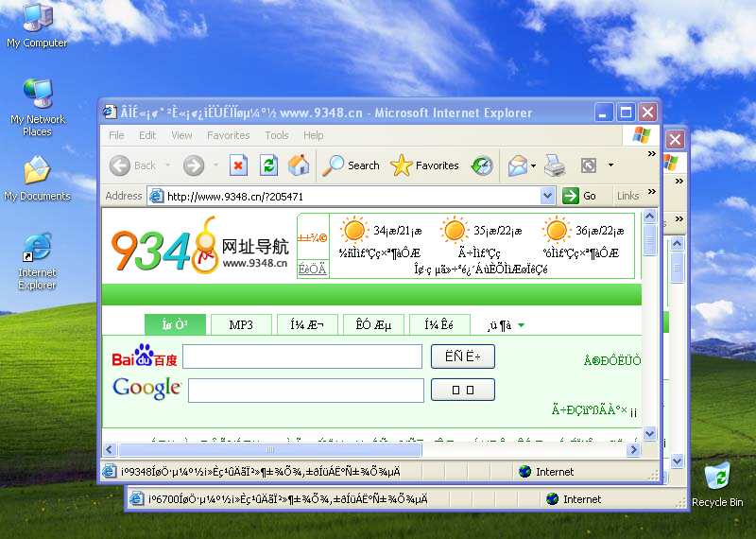Click the IE page icon in title bar
The height and width of the screenshot is (539, 756).
(x=110, y=112)
